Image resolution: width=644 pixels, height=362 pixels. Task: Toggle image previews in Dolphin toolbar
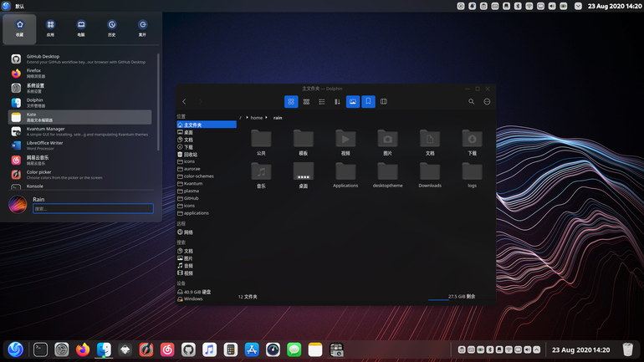coord(353,101)
